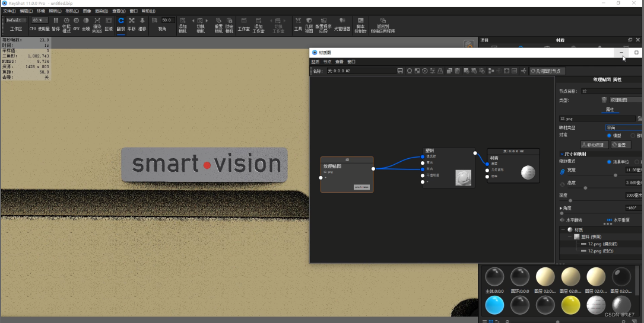The width and height of the screenshot is (644, 323).
Task: Click 几何图形节点 button
Action: pos(547,71)
